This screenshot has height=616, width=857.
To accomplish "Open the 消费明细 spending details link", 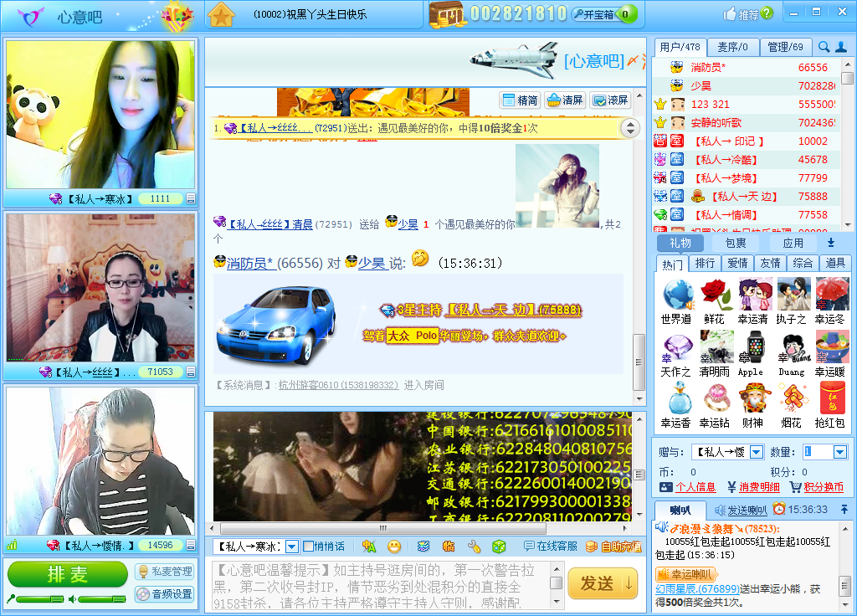I will (x=753, y=487).
